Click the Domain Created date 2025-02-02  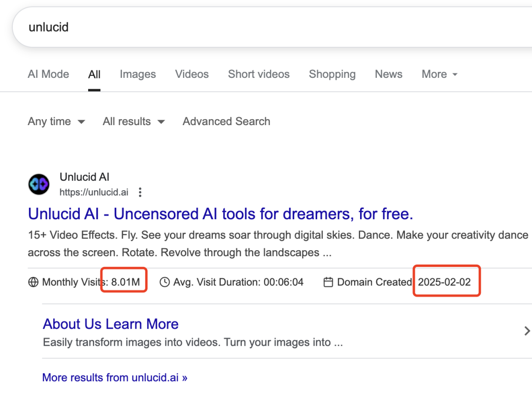tap(444, 282)
